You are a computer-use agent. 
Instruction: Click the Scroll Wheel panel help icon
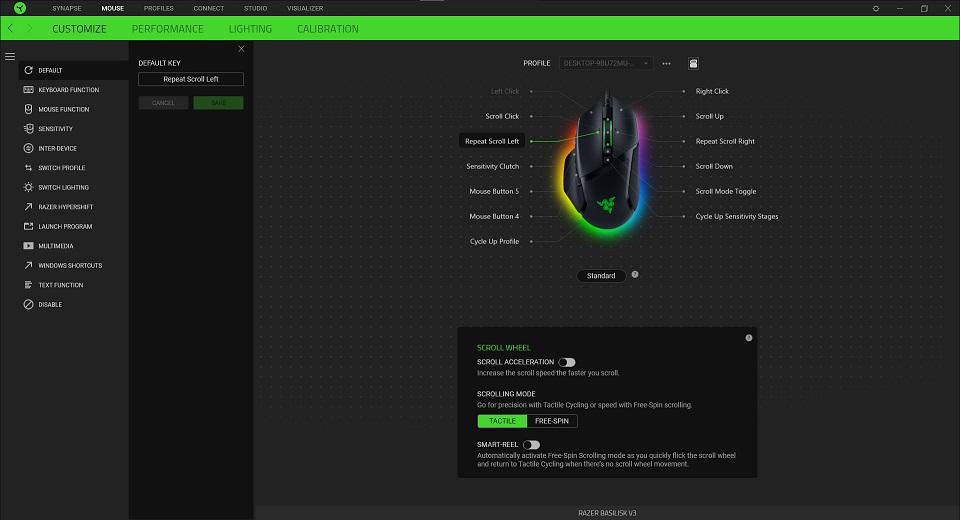click(x=749, y=338)
